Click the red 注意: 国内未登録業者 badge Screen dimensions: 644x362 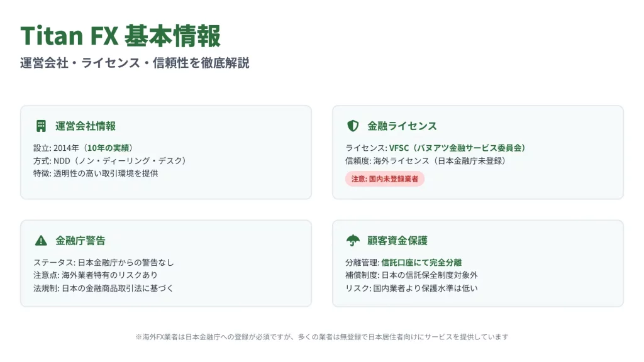pyautogui.click(x=385, y=179)
